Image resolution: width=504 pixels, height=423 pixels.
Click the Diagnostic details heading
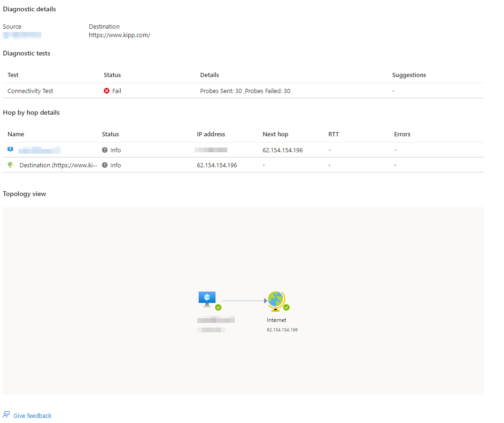(x=29, y=9)
